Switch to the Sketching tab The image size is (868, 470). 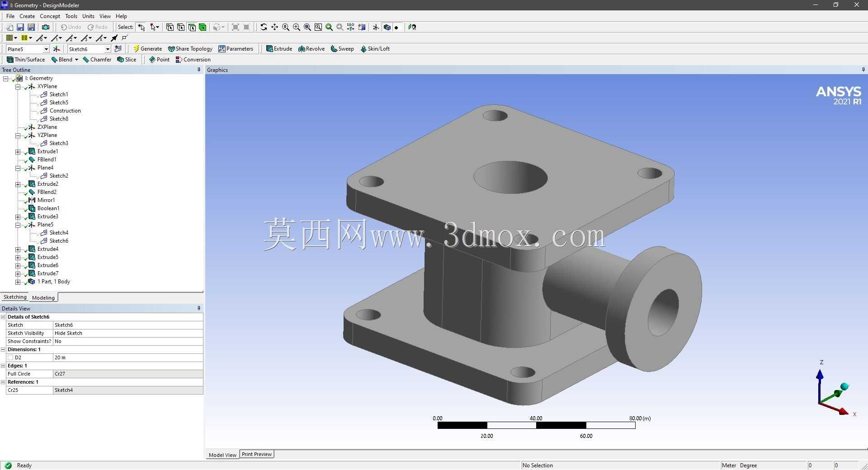click(15, 297)
